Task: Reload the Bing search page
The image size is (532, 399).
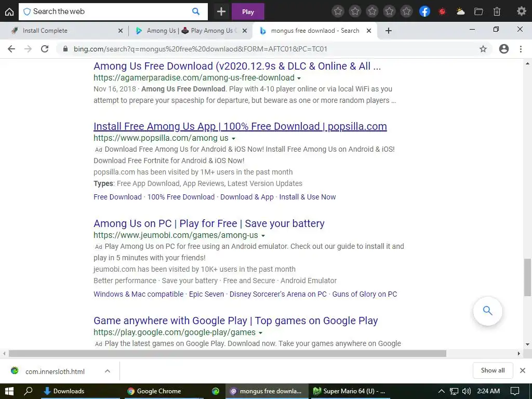Action: click(45, 49)
